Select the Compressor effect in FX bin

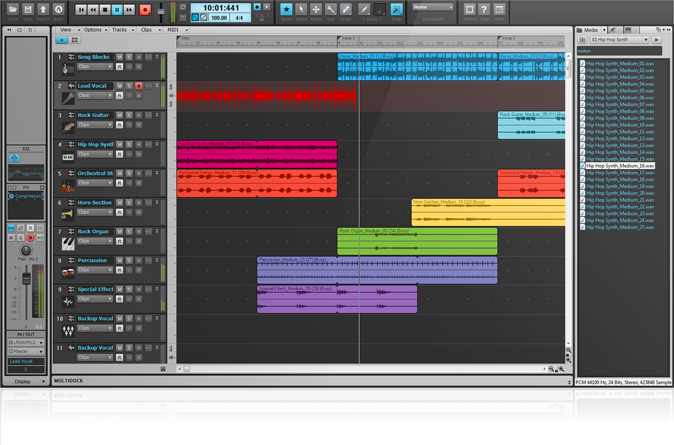(26, 196)
